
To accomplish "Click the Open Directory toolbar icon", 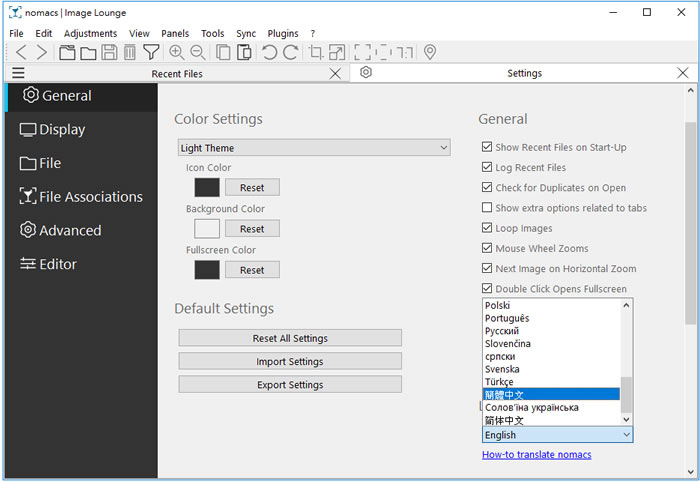I will coord(67,52).
